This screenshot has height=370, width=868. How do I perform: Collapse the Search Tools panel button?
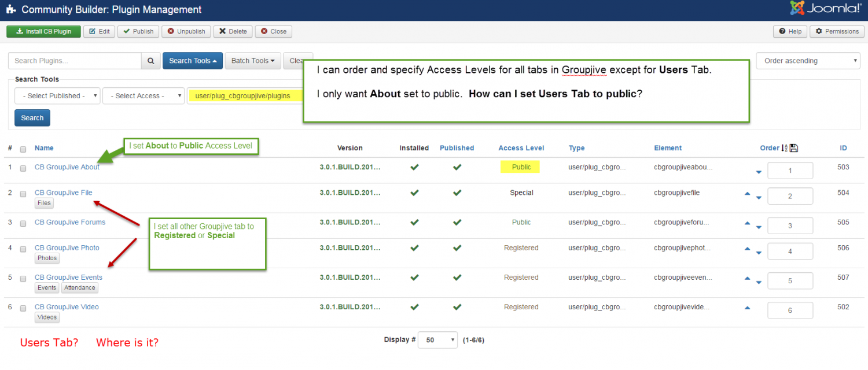pyautogui.click(x=193, y=61)
